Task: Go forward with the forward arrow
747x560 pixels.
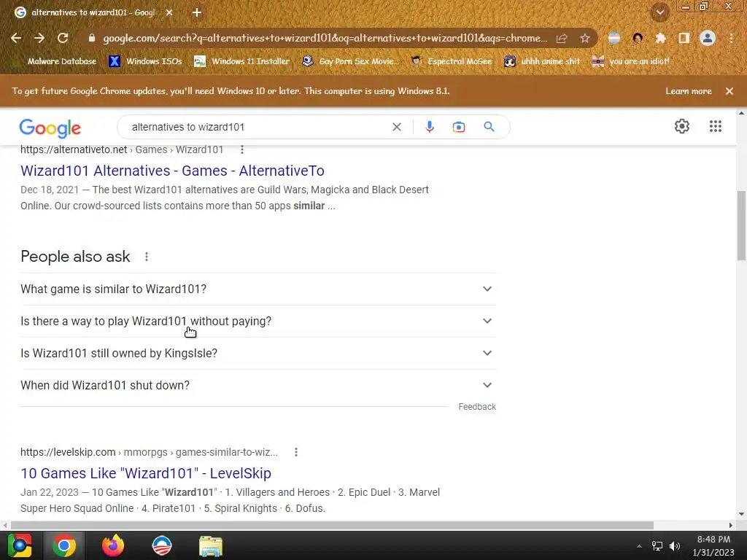Action: pyautogui.click(x=39, y=38)
